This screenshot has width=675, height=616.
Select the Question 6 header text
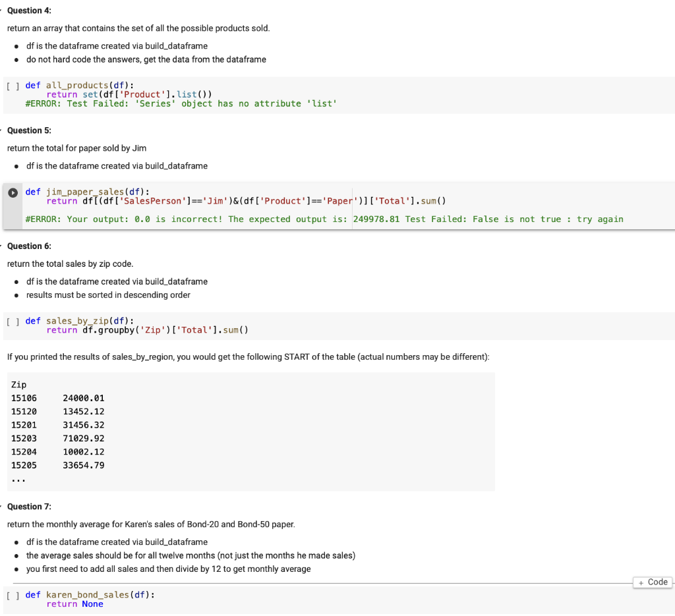tap(29, 246)
